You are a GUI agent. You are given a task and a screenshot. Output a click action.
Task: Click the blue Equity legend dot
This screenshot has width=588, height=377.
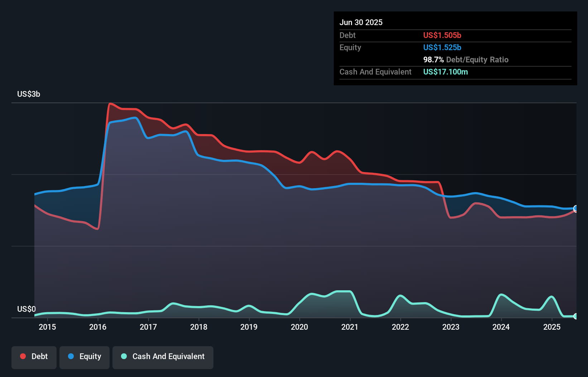(x=71, y=357)
